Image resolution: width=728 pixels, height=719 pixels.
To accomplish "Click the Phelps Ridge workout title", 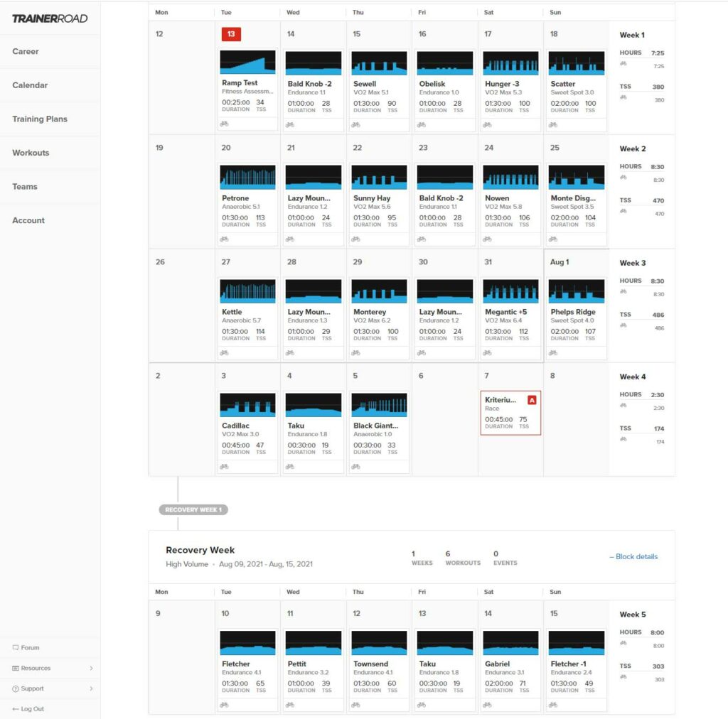I will tap(573, 312).
